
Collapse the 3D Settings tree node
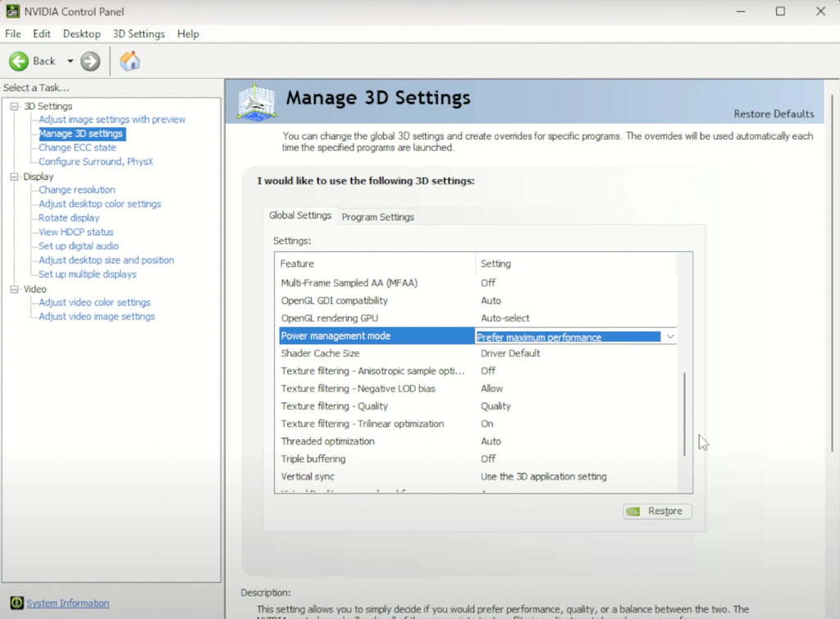[x=15, y=106]
